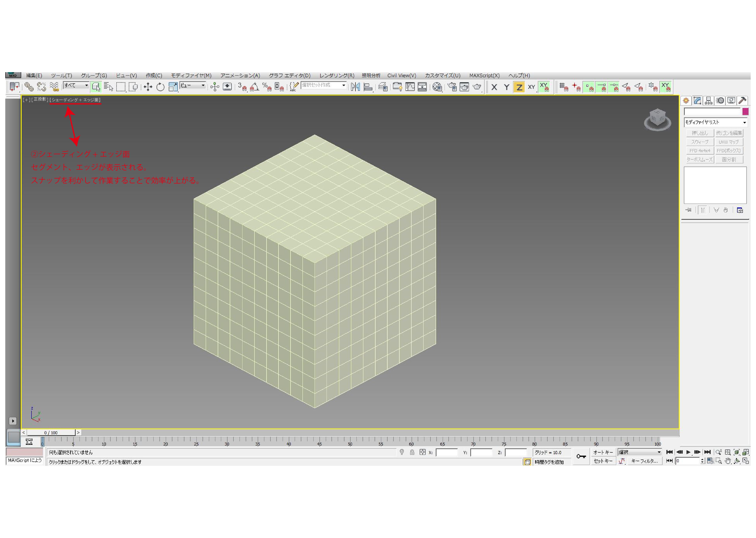
Task: Click the magenta object color swatch
Action: [745, 112]
